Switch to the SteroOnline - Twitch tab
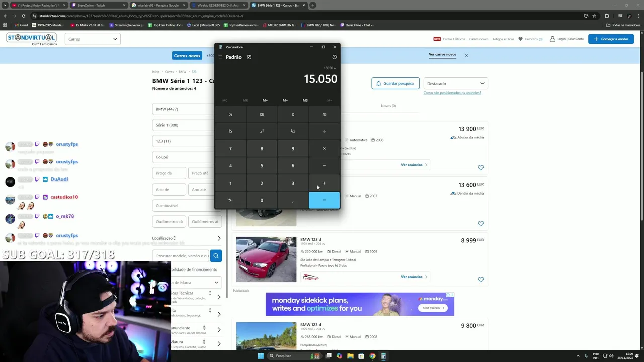Viewport: 644px width, 362px height. [x=97, y=5]
